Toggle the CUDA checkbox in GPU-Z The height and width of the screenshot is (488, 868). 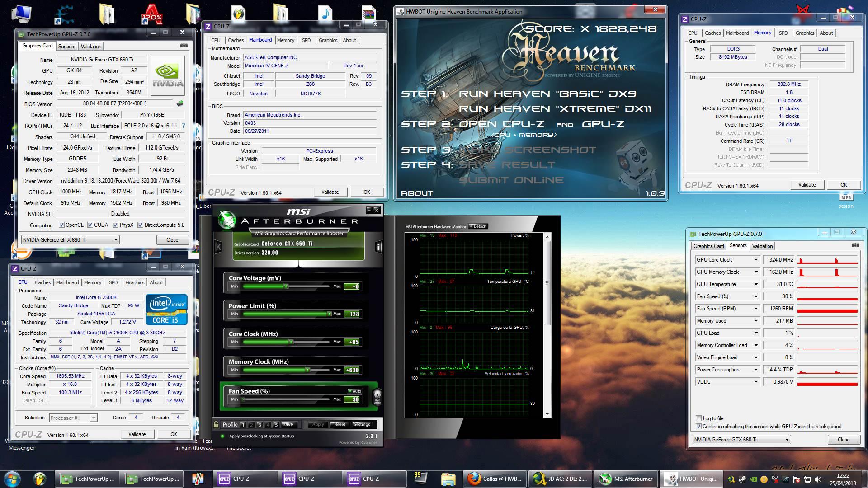[x=90, y=225]
